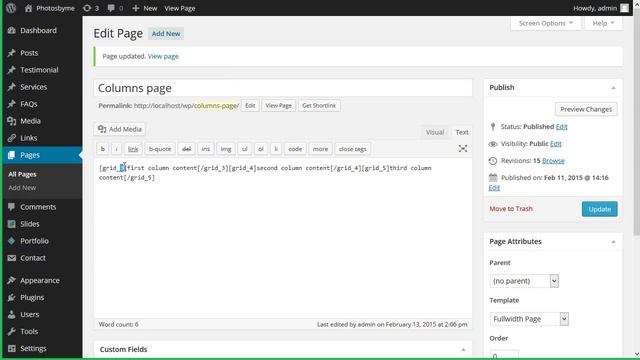Click the b-quote quicktag

[x=160, y=149]
